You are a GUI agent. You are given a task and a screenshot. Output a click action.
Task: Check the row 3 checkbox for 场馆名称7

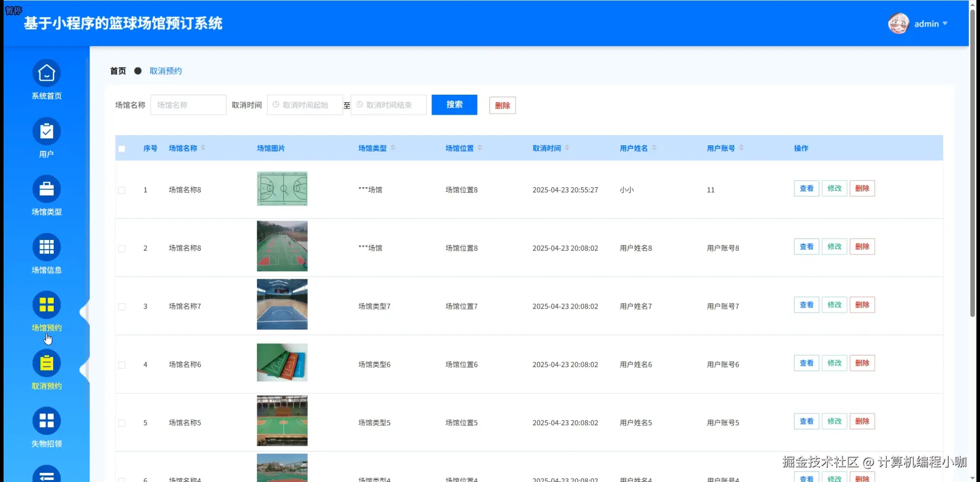[x=122, y=307]
